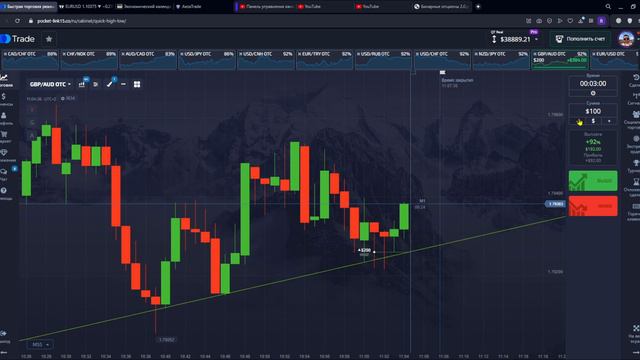
Task: Select the drawing tools pencil icon
Action: [109, 84]
